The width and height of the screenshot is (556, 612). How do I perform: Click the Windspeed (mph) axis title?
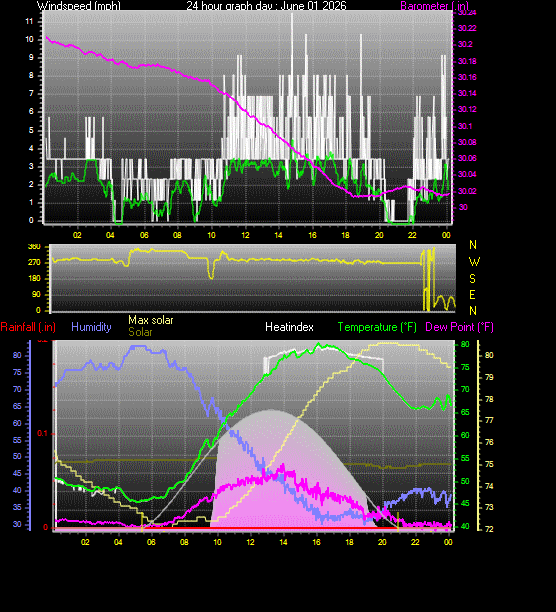(x=79, y=5)
